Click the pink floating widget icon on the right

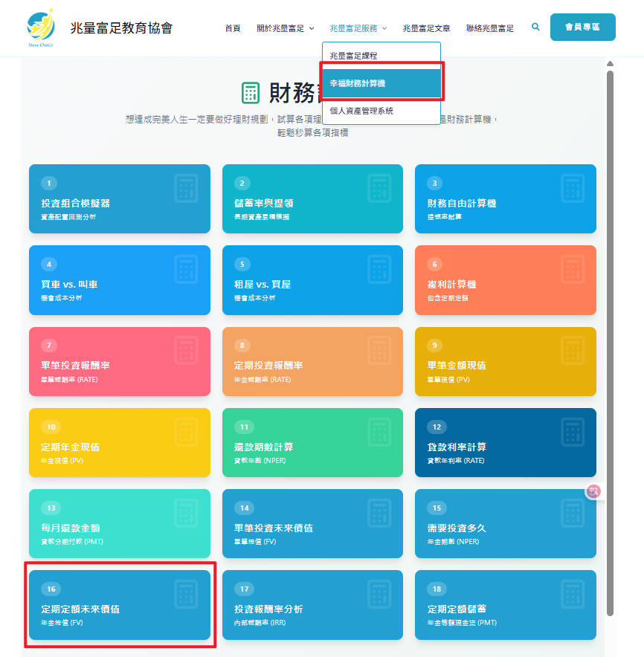click(593, 491)
